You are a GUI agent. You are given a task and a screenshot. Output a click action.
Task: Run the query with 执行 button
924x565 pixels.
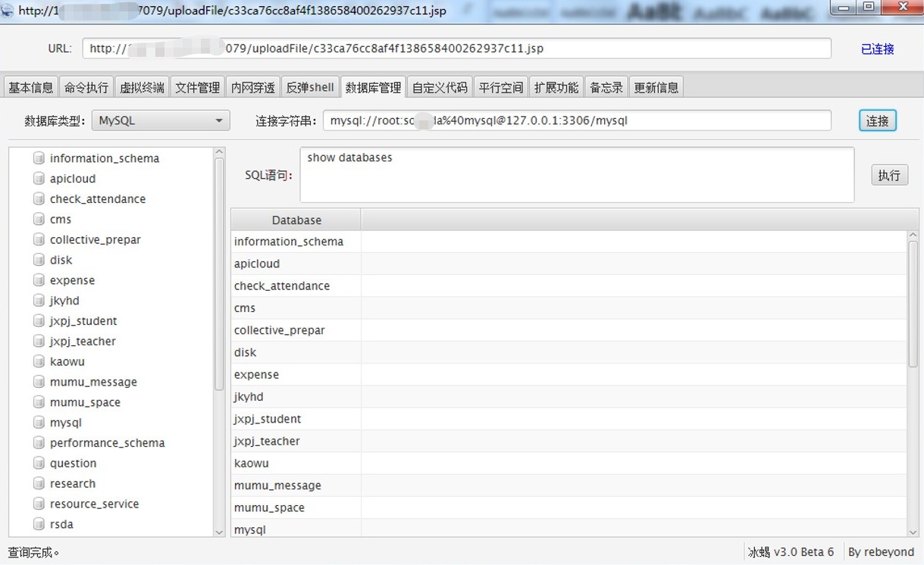888,176
